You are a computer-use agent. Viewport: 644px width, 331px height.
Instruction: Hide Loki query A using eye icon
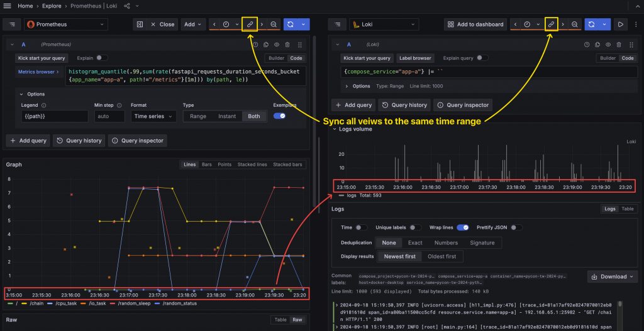[608, 45]
